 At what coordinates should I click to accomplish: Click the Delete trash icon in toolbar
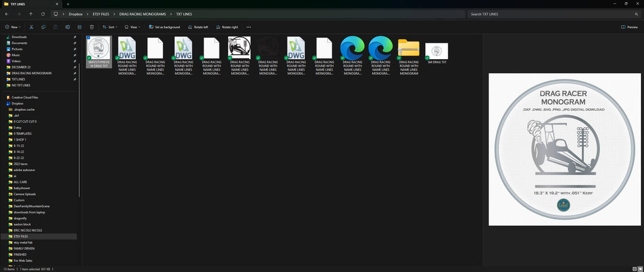pos(92,27)
